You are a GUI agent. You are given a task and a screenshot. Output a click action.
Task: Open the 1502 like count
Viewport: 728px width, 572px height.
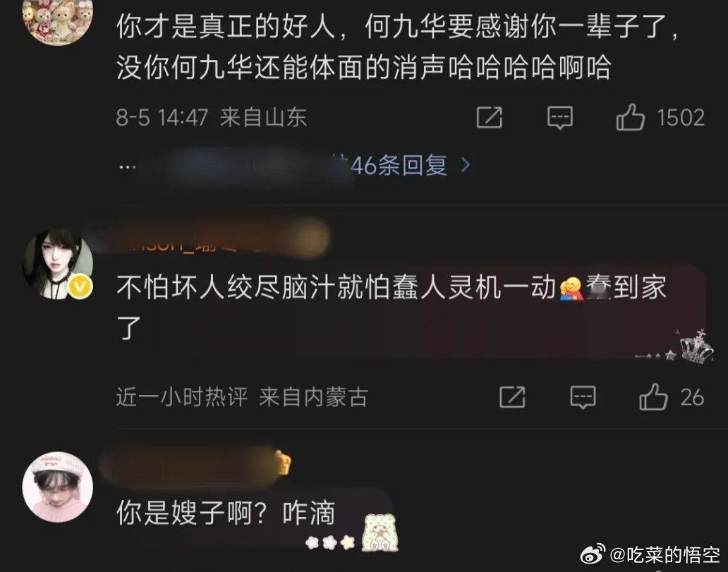[x=681, y=118]
